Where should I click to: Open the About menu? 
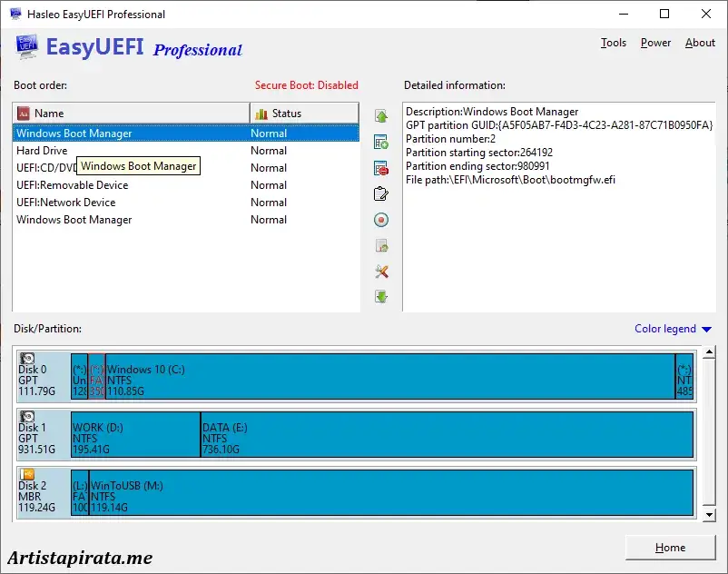[x=700, y=42]
